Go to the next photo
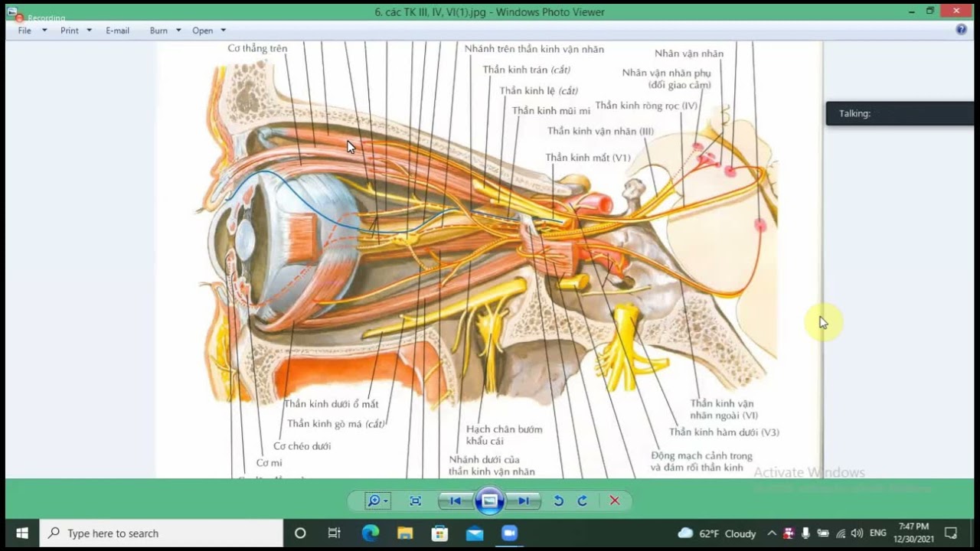The width and height of the screenshot is (980, 551). point(524,501)
